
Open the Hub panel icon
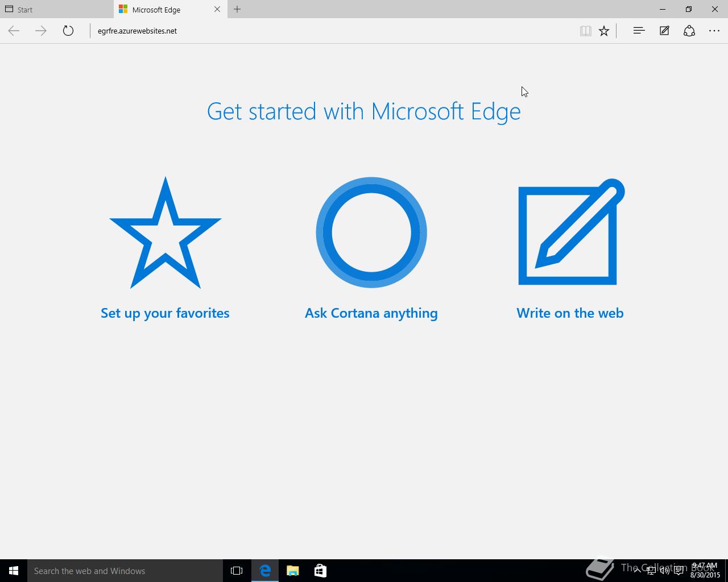click(x=639, y=31)
